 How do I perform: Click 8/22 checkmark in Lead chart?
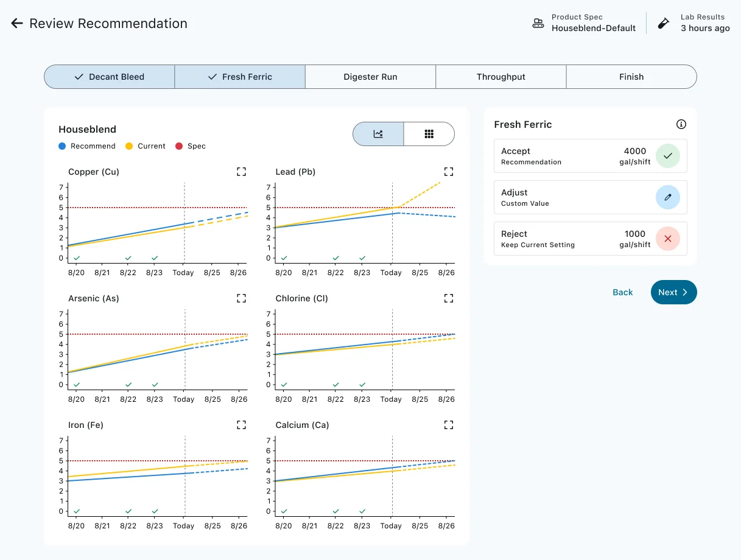pos(335,258)
